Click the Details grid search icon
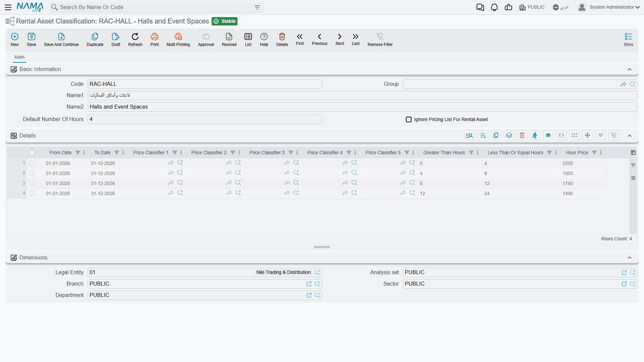Screen dimensions: 644x362 (x=470, y=135)
